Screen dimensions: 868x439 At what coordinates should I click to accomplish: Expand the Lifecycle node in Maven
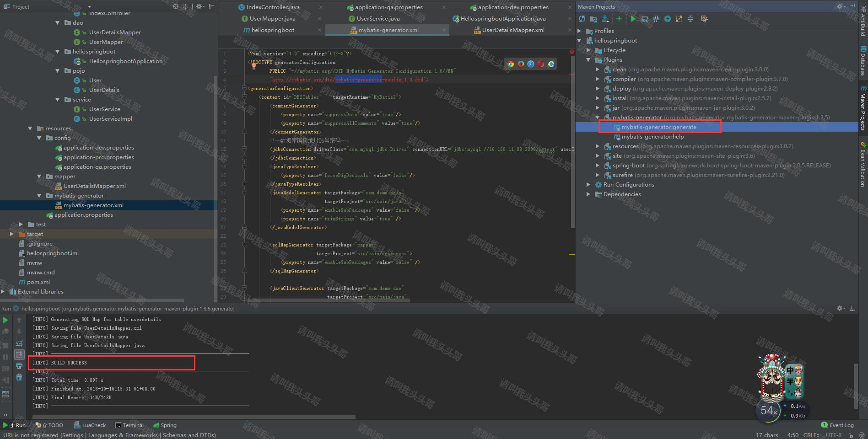pos(588,50)
